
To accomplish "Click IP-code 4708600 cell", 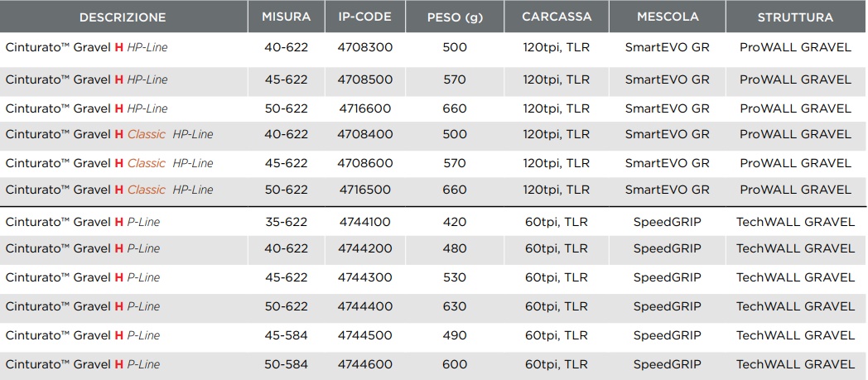I will tap(364, 163).
